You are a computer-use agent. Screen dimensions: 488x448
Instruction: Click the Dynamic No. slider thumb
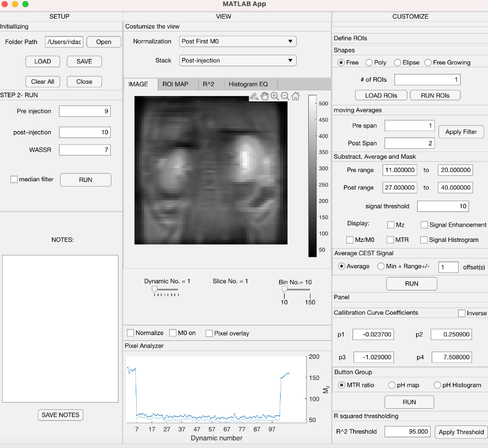point(154,290)
